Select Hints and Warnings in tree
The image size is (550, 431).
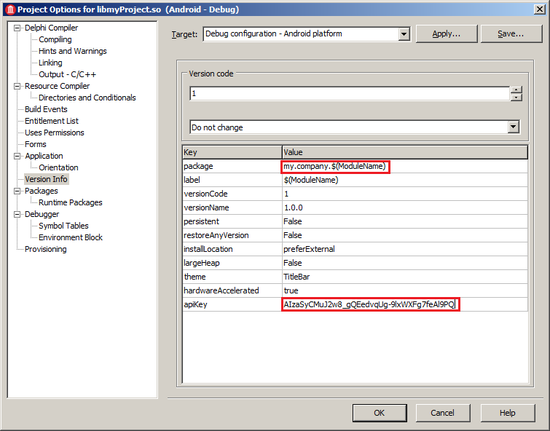click(x=73, y=51)
